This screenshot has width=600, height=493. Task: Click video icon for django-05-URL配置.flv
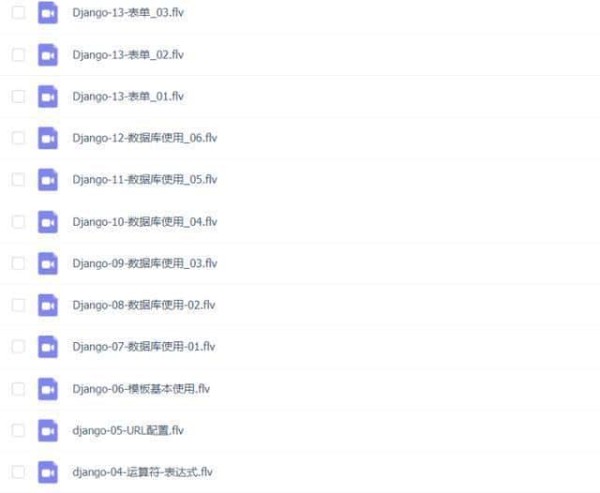click(x=48, y=430)
